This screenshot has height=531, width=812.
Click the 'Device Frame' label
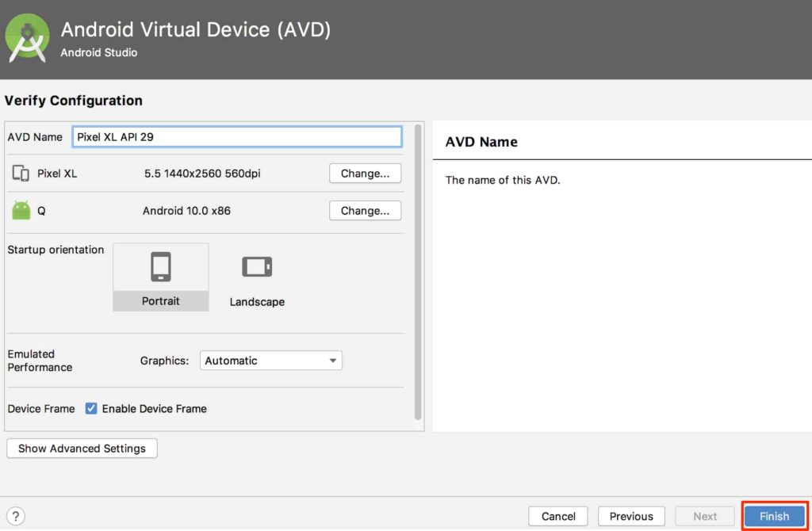click(41, 409)
